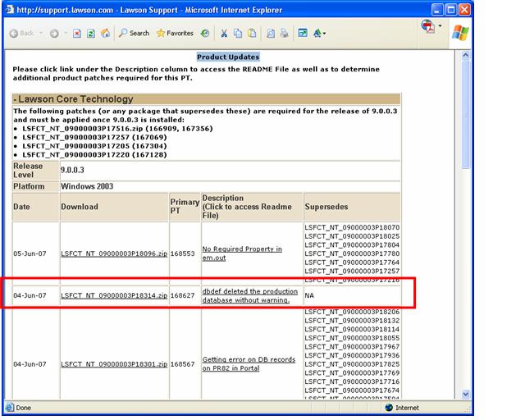
Task: Click the Paste toolbar icon
Action: [251, 33]
